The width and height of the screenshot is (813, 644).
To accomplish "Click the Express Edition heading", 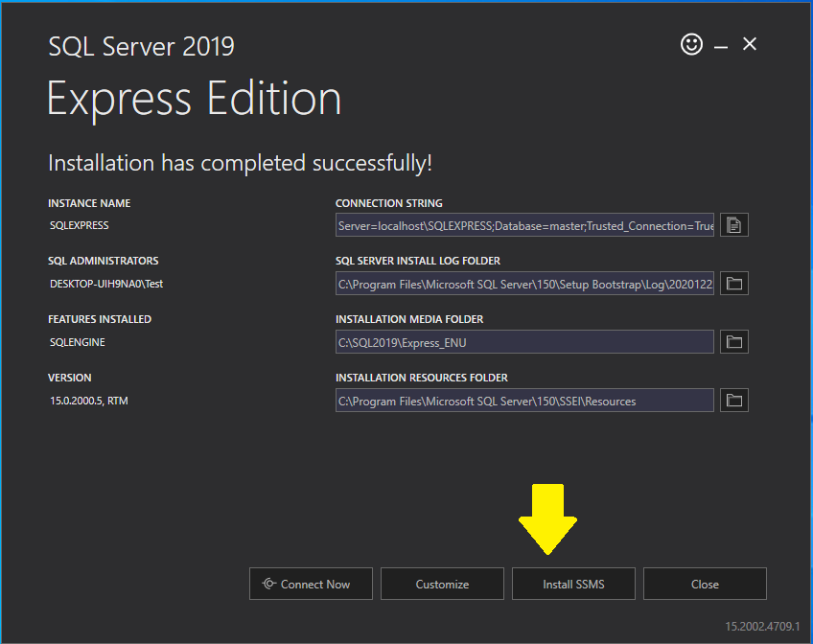I will pos(194,100).
